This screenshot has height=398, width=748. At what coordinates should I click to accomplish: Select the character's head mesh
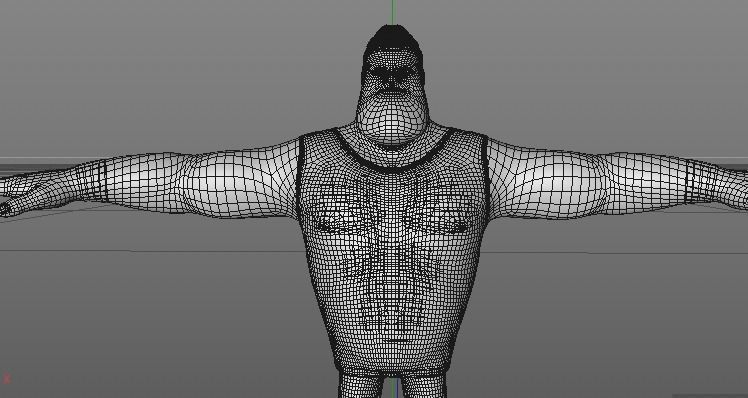point(393,85)
